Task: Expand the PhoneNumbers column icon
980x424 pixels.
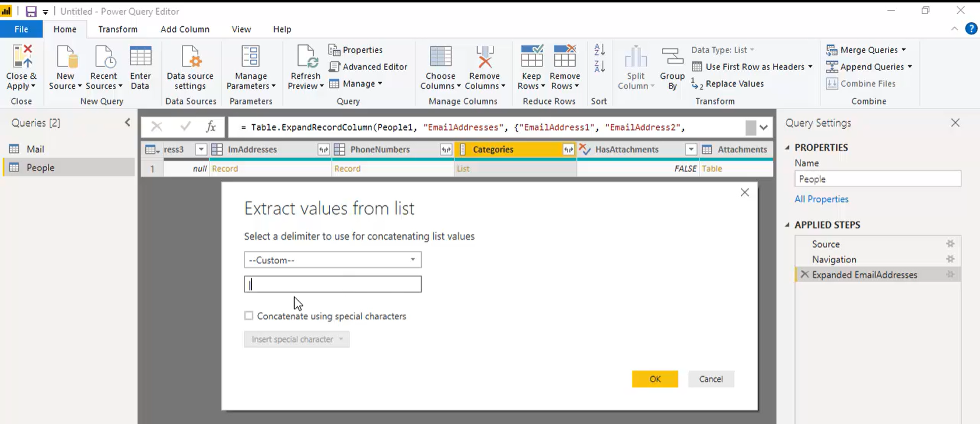Action: pos(446,150)
